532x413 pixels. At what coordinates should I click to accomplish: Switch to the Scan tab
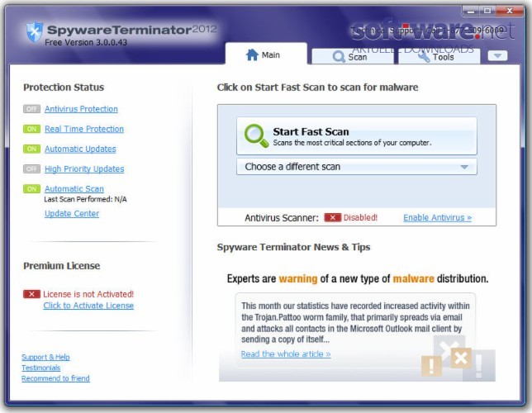point(352,57)
